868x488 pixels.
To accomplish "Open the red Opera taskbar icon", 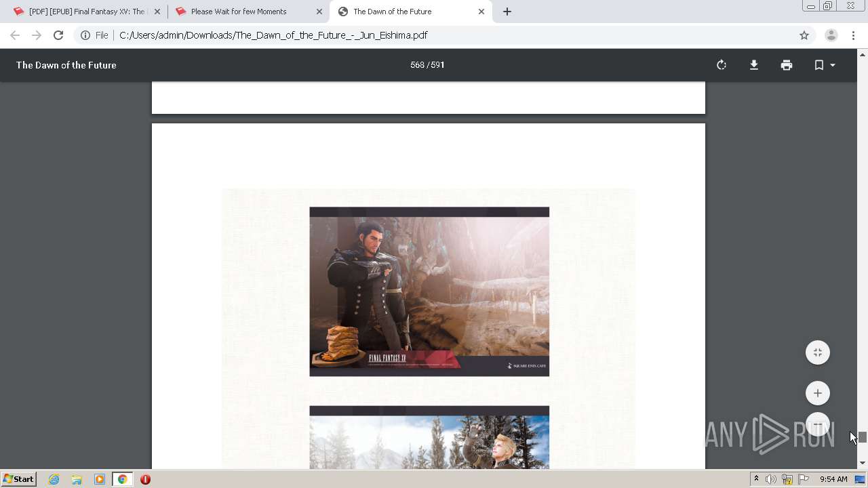I will [x=145, y=479].
